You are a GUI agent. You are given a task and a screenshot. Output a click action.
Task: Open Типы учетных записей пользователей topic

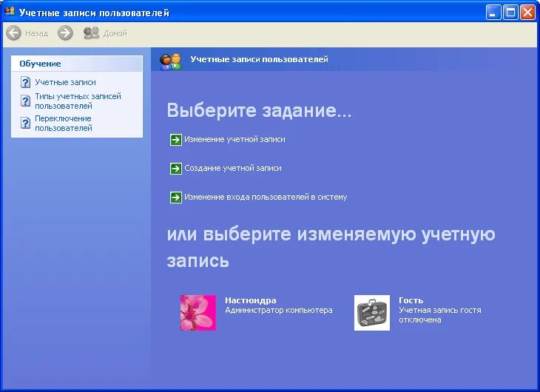pos(78,101)
